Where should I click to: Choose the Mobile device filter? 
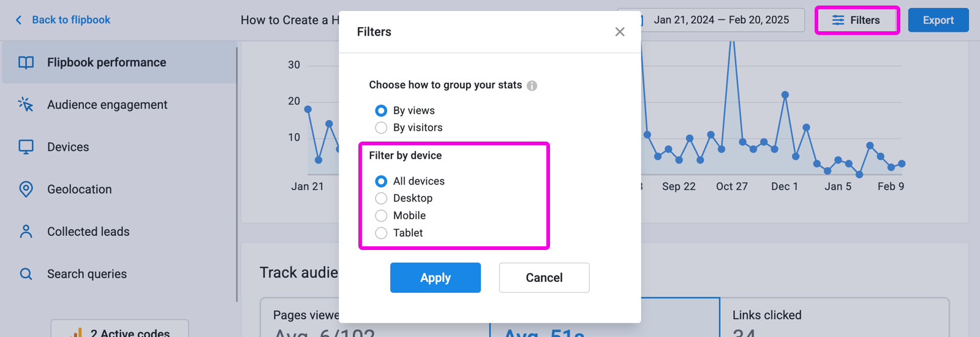381,216
